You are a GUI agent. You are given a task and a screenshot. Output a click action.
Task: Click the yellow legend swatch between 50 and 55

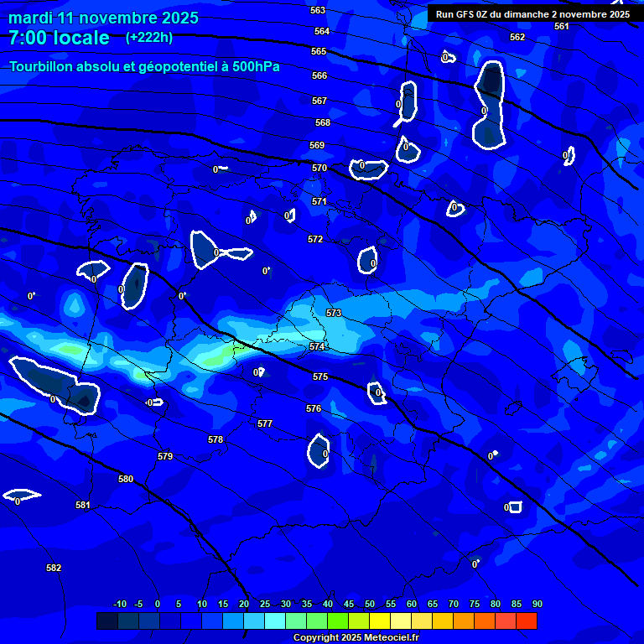pyautogui.click(x=380, y=621)
